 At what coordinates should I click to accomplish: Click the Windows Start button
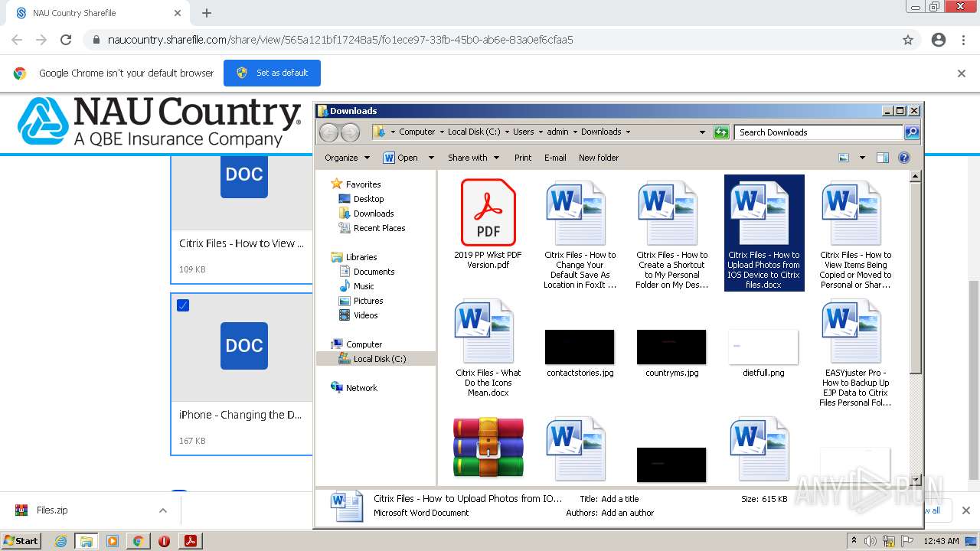pos(21,540)
